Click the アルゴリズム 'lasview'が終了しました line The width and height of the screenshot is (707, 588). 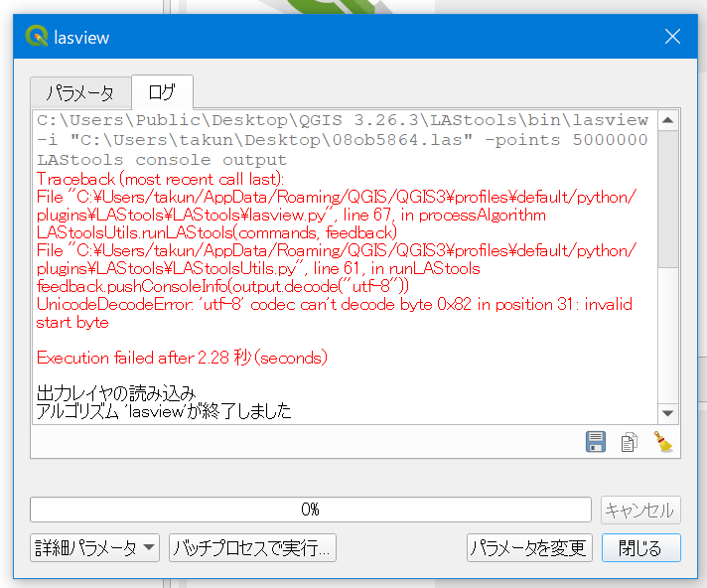[164, 411]
